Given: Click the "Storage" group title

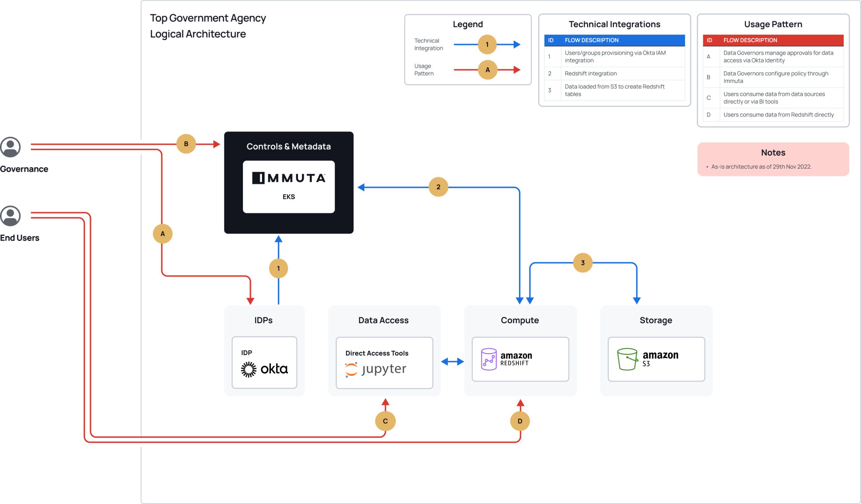Looking at the screenshot, I should [656, 320].
